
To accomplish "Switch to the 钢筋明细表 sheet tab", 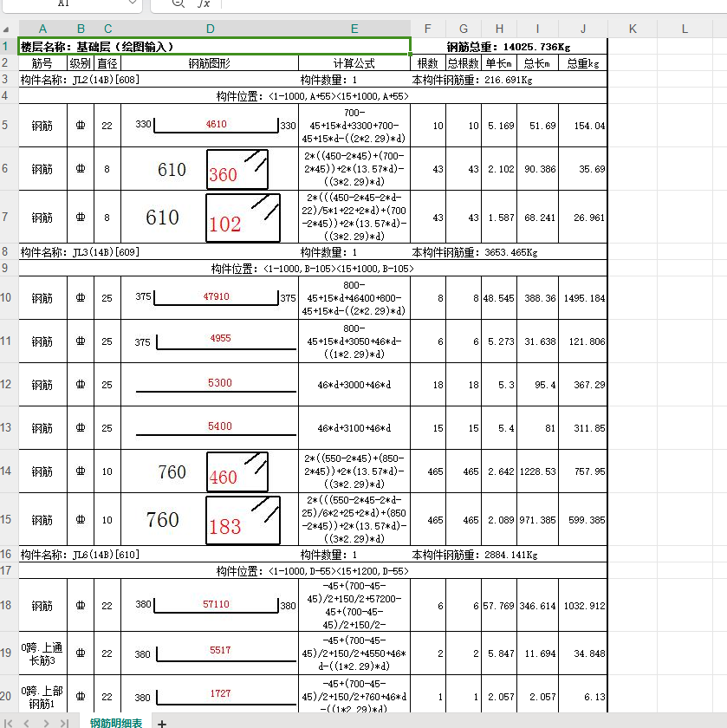I will (x=116, y=723).
